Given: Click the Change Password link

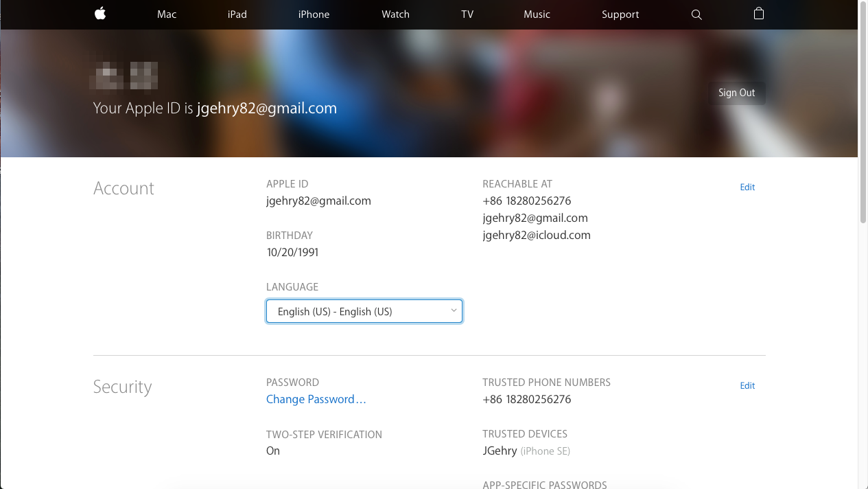Looking at the screenshot, I should [x=316, y=399].
